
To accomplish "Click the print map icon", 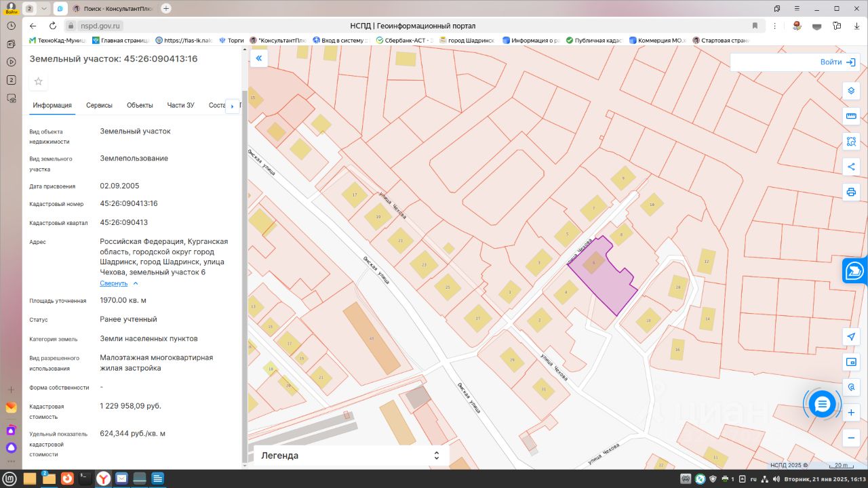I will point(851,192).
